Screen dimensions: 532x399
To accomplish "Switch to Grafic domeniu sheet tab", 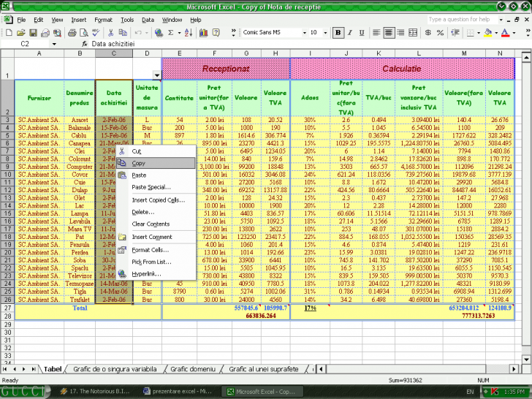I will point(193,369).
